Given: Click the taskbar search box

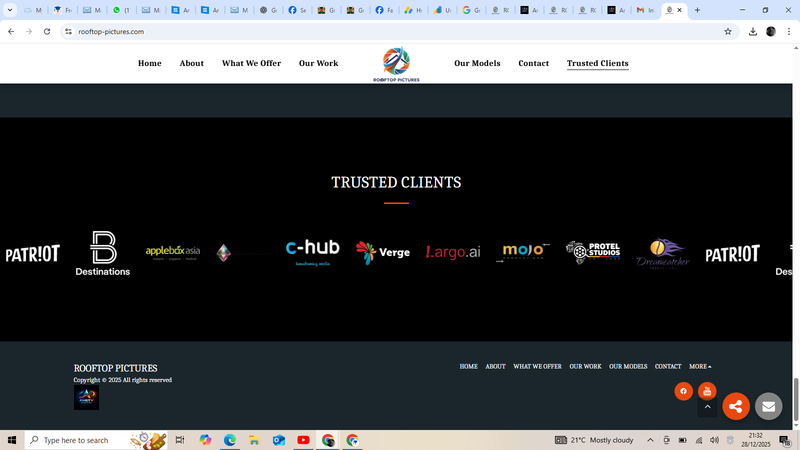Looking at the screenshot, I should tap(96, 440).
